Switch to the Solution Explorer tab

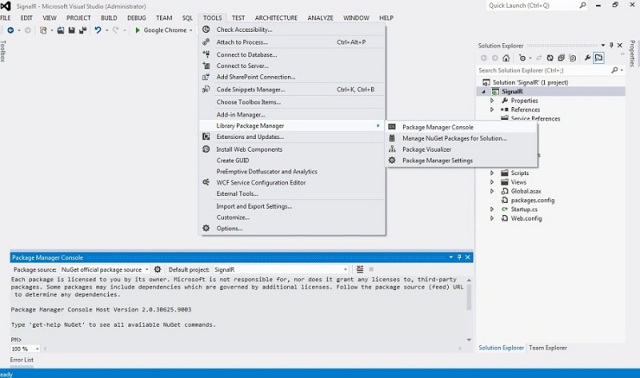(501, 348)
